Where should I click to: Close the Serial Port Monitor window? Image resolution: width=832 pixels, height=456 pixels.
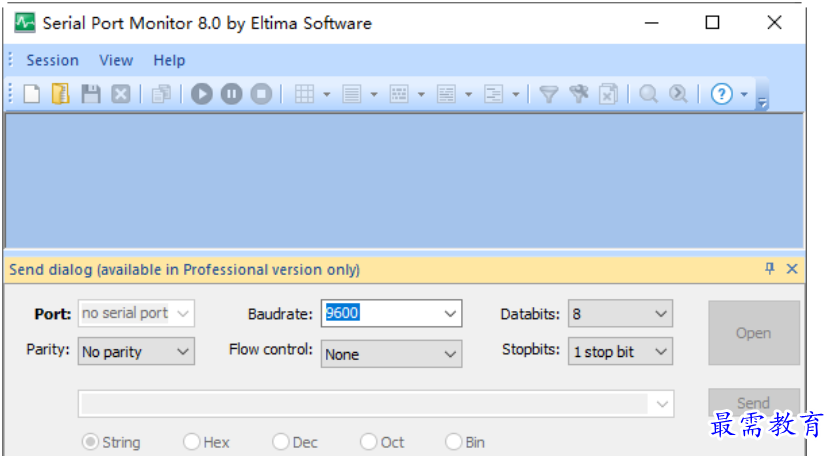[774, 23]
